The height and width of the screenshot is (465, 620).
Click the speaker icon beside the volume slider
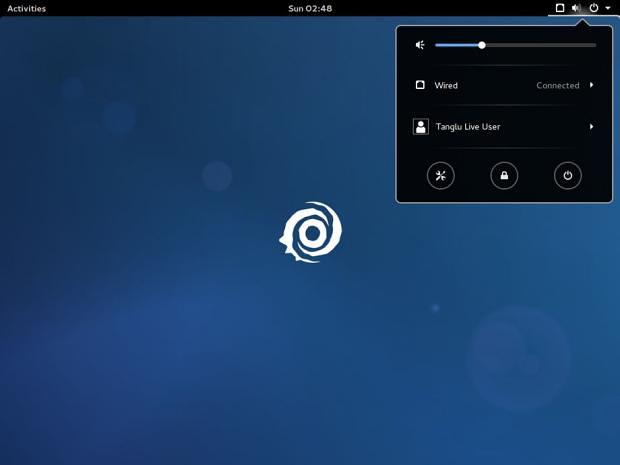click(420, 45)
